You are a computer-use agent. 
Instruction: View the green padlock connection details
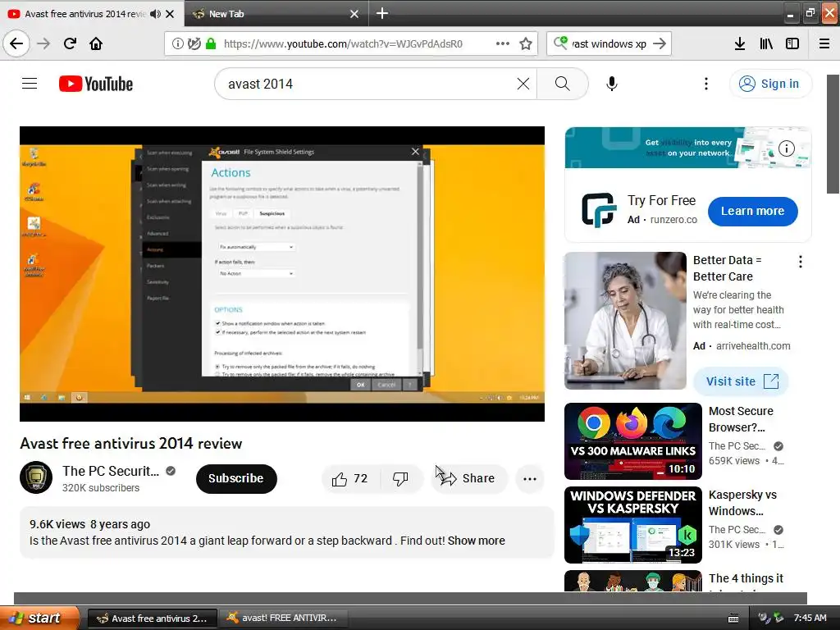point(211,43)
